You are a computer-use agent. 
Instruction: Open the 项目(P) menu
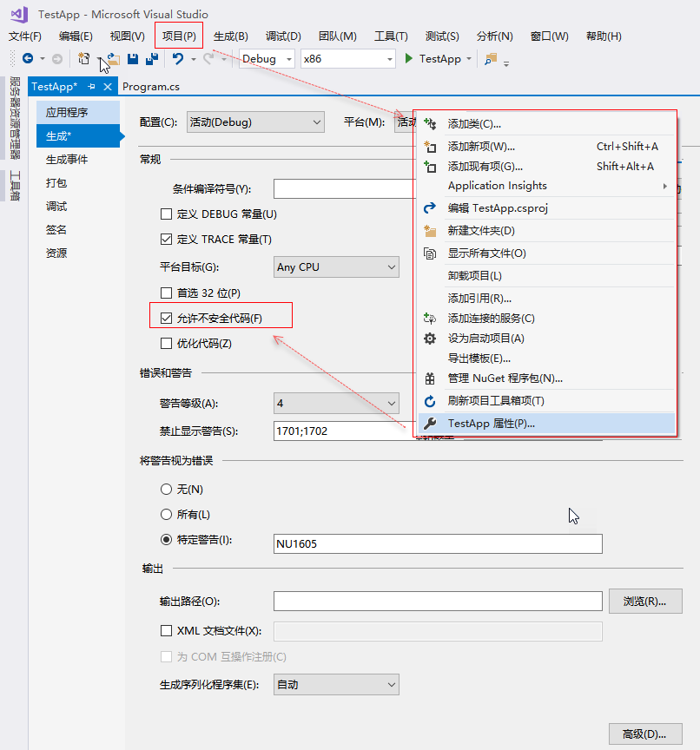(179, 36)
